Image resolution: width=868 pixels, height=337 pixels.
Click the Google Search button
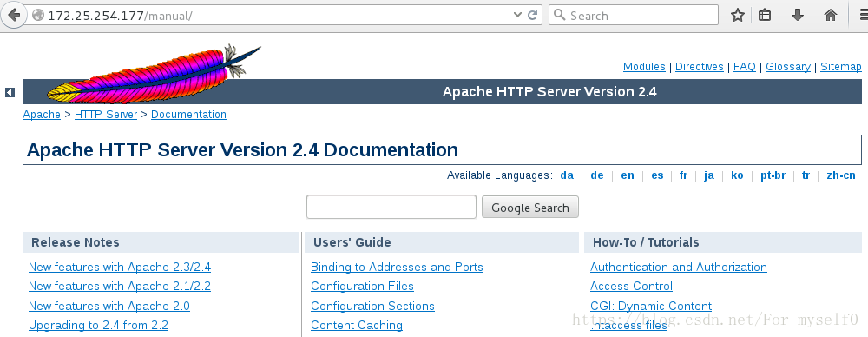coord(529,208)
